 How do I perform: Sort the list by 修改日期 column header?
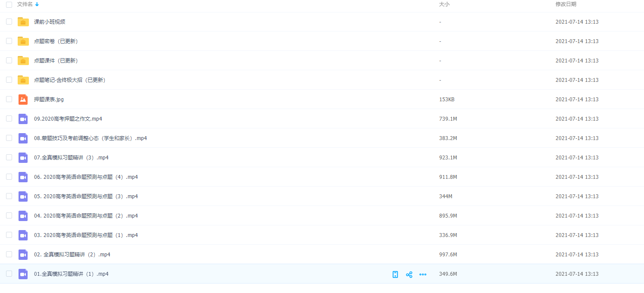(x=566, y=4)
